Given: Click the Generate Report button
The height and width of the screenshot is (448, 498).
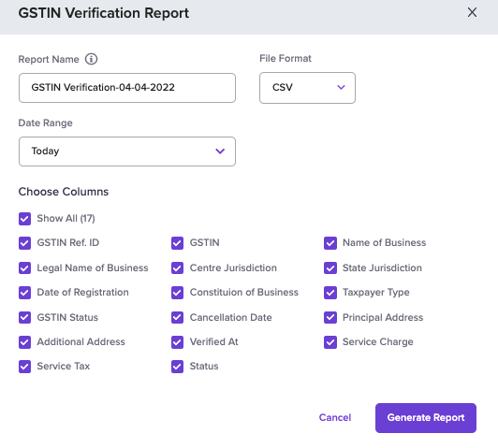Looking at the screenshot, I should tap(426, 418).
